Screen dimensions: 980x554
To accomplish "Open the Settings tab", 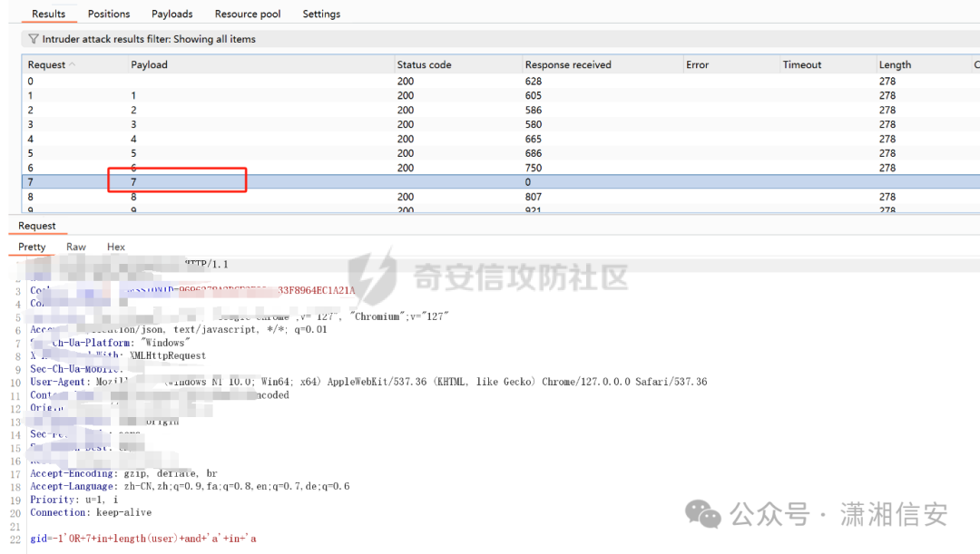I will point(321,14).
